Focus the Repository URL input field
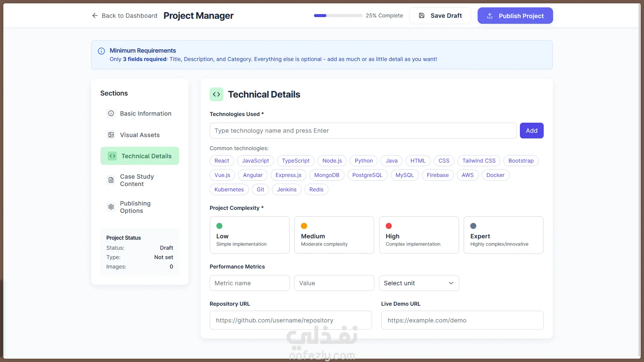Image resolution: width=644 pixels, height=362 pixels. (x=290, y=320)
